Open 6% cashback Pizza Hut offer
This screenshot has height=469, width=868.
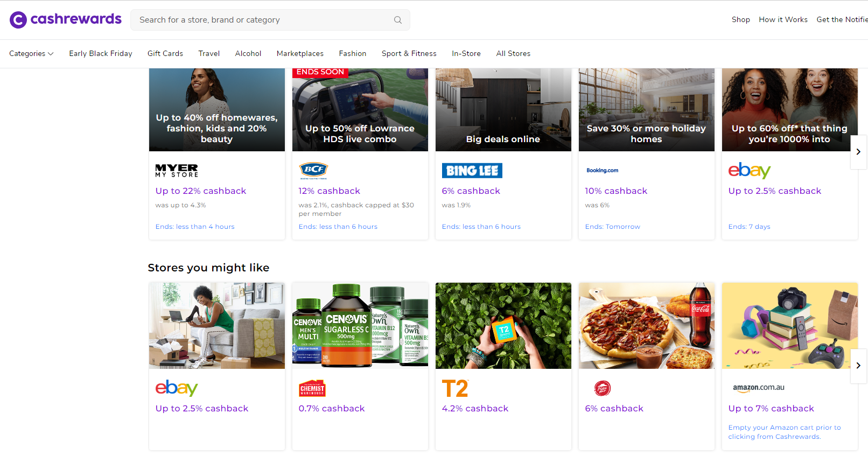pos(614,408)
